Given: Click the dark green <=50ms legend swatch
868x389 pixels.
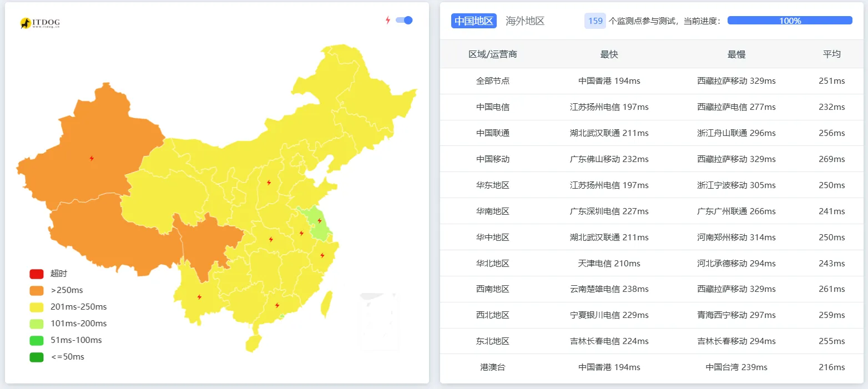Looking at the screenshot, I should coord(36,357).
